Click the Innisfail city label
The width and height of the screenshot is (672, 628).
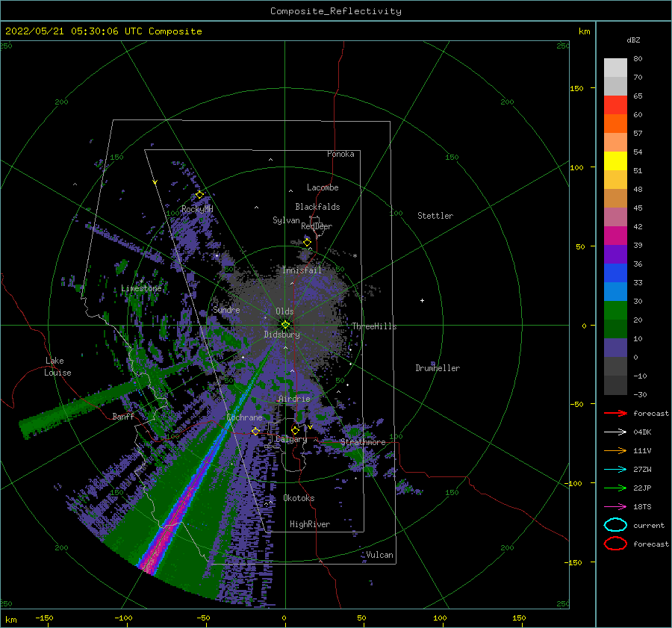click(302, 270)
